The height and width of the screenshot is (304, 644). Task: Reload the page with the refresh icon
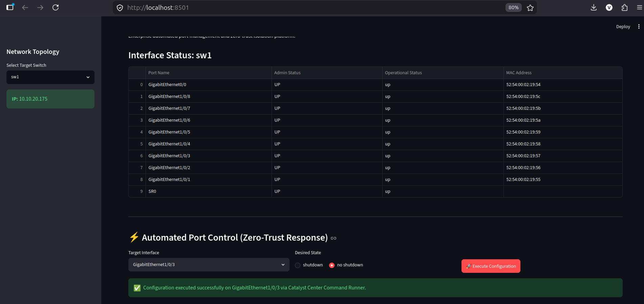(x=56, y=7)
